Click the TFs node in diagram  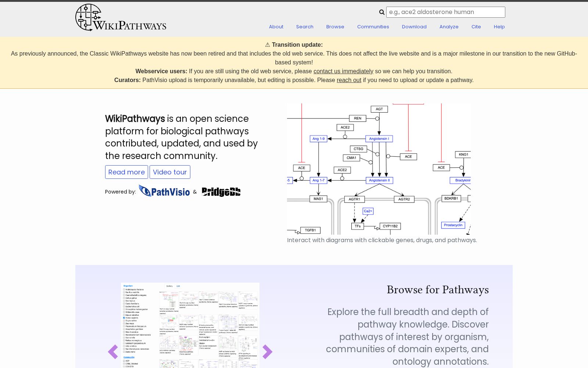pyautogui.click(x=358, y=226)
